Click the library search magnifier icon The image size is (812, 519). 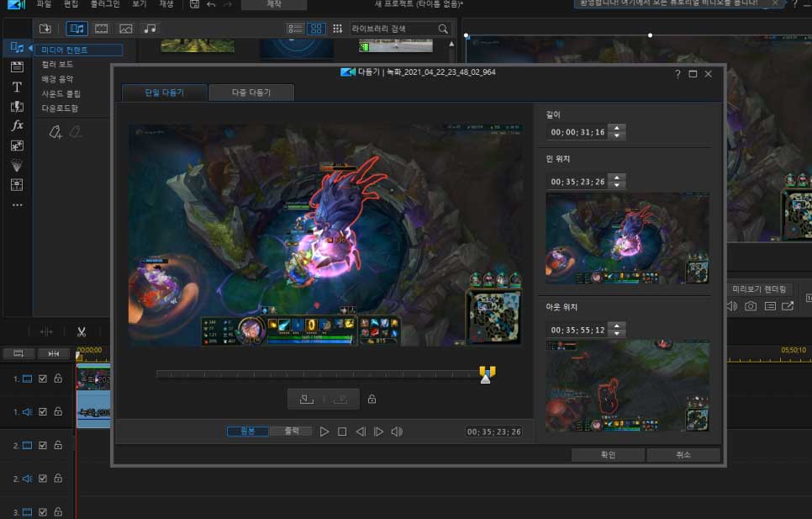[x=443, y=29]
